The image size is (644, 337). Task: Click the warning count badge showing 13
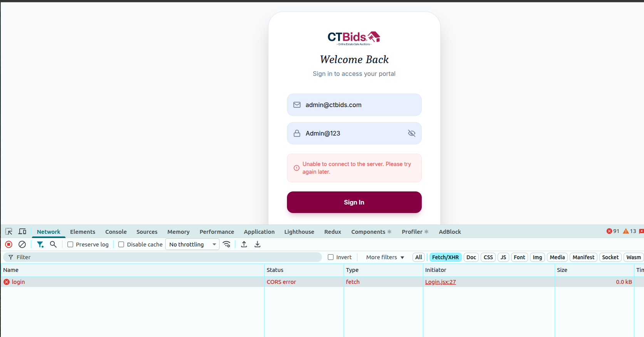629,231
